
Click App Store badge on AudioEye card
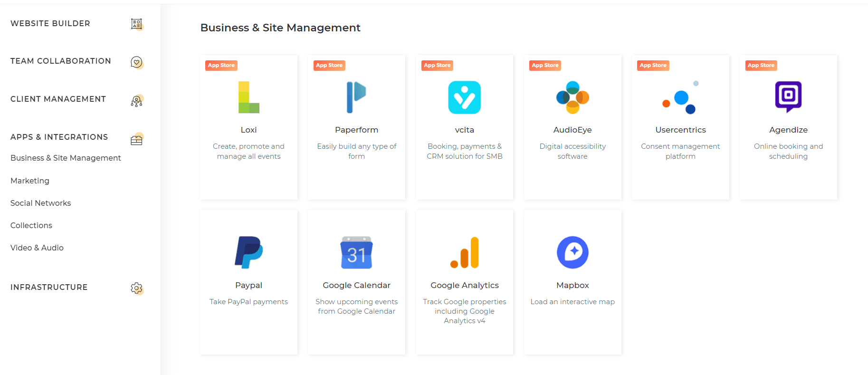click(545, 66)
